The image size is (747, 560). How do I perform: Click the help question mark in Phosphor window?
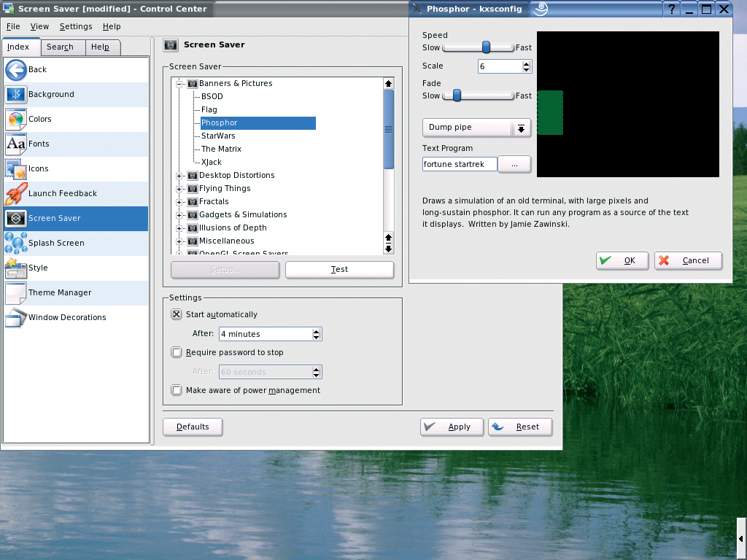point(671,9)
